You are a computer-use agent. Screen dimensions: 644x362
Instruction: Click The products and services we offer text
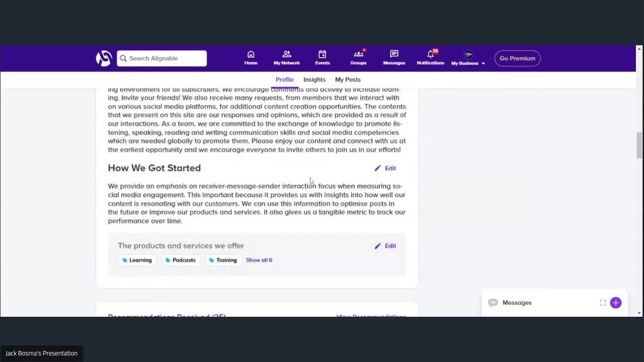click(181, 246)
